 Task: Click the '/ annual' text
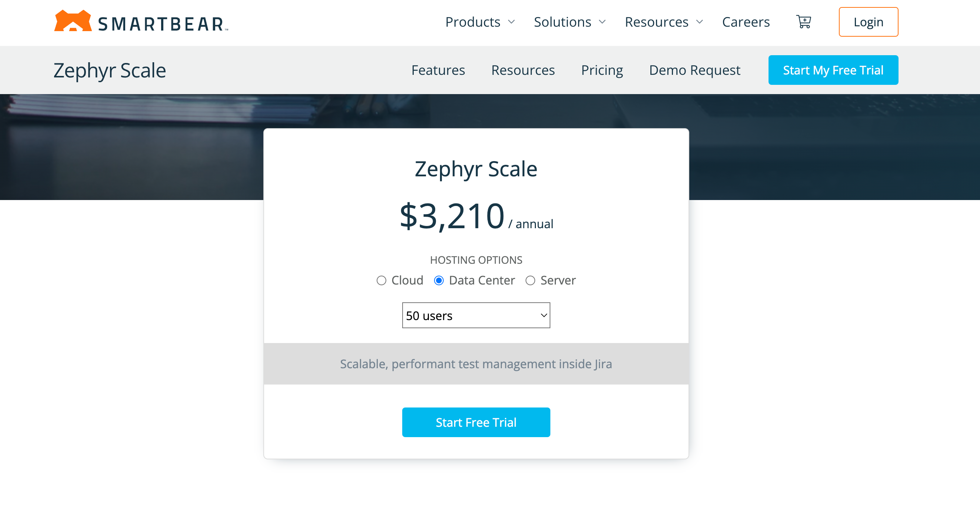(531, 224)
